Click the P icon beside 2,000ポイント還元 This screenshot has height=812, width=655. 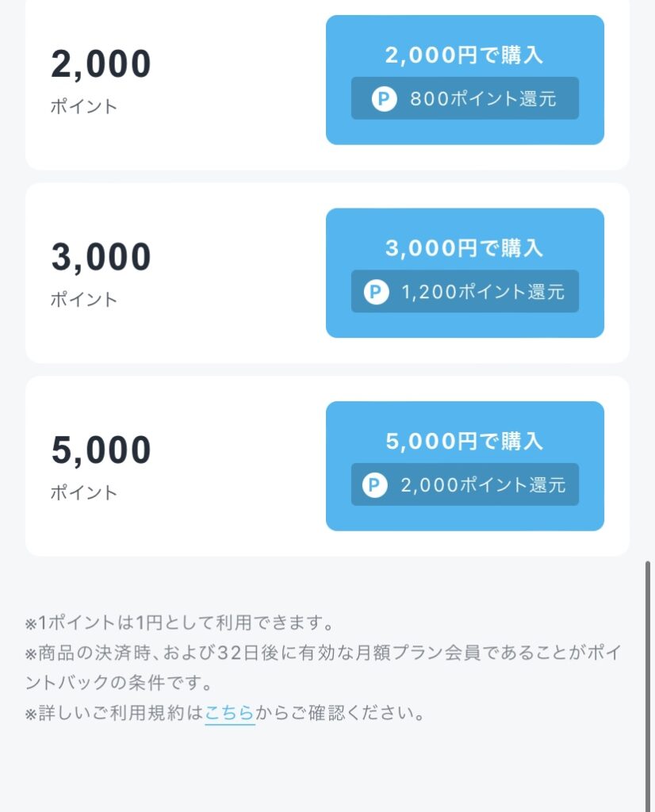[375, 485]
